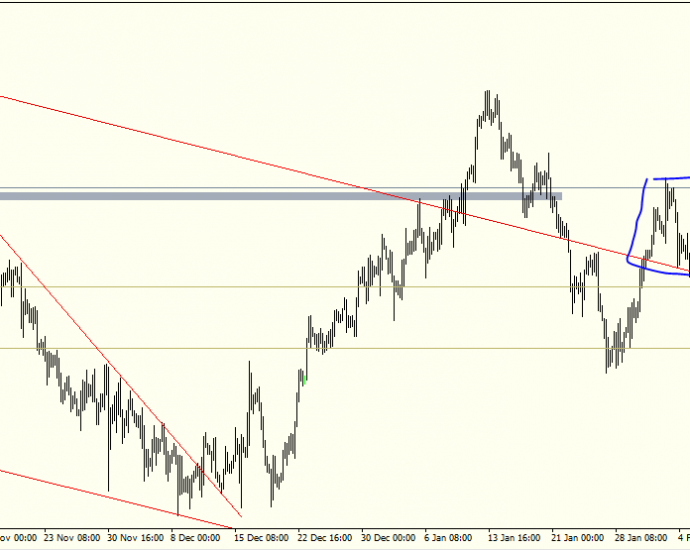Click the 23 Nov 08:00 date label
The height and width of the screenshot is (550, 690).
click(x=72, y=538)
